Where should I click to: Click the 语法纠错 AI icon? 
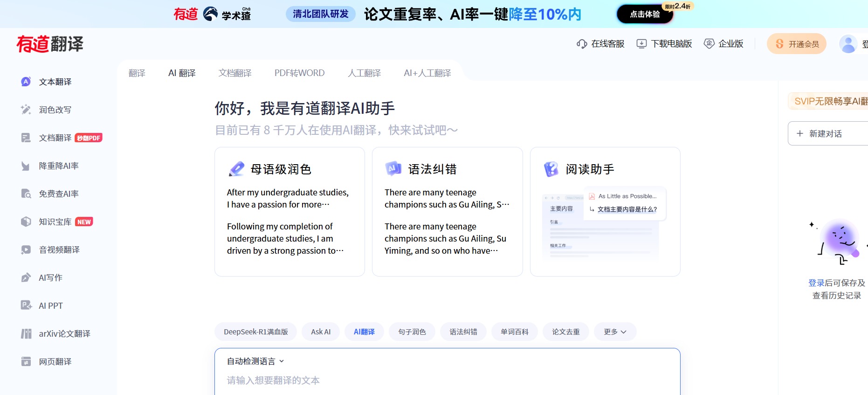point(393,169)
